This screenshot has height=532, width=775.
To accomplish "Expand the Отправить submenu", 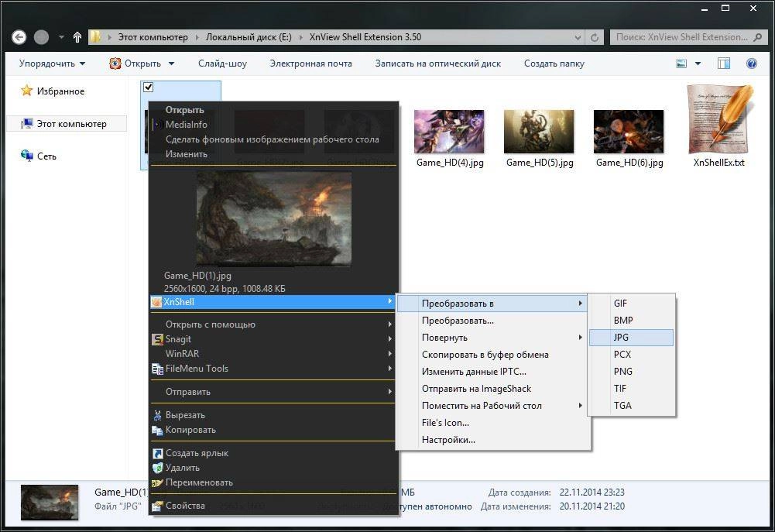I will 273,392.
